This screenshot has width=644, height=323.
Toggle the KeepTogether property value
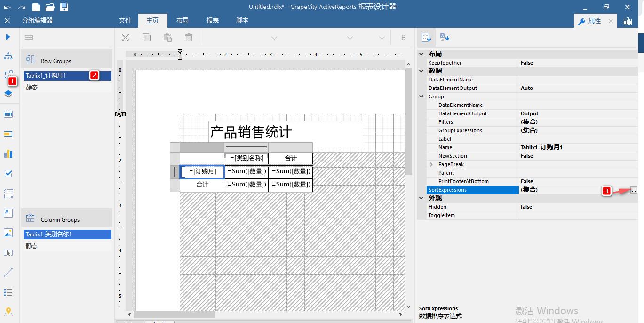527,62
